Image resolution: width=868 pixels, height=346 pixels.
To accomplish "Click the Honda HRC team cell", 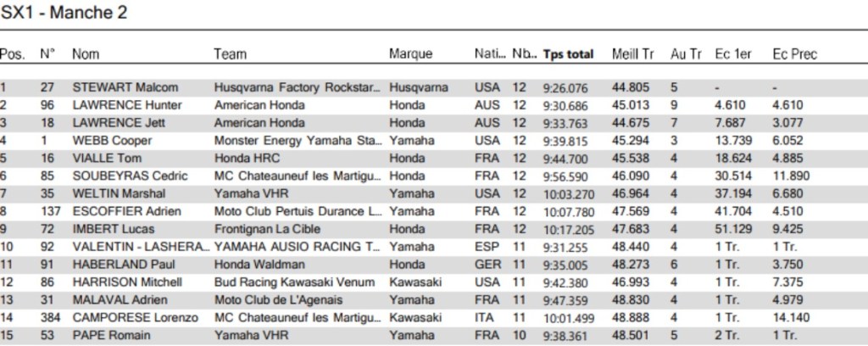I will point(247,158).
